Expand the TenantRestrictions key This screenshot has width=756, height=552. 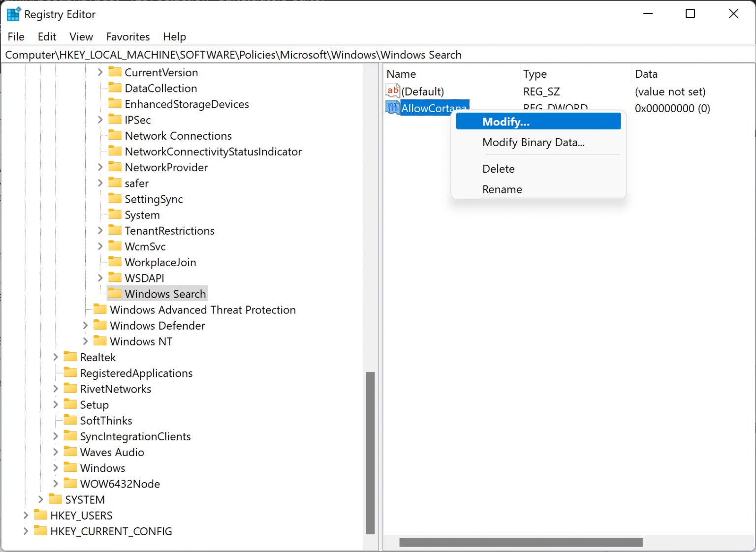pyautogui.click(x=100, y=230)
